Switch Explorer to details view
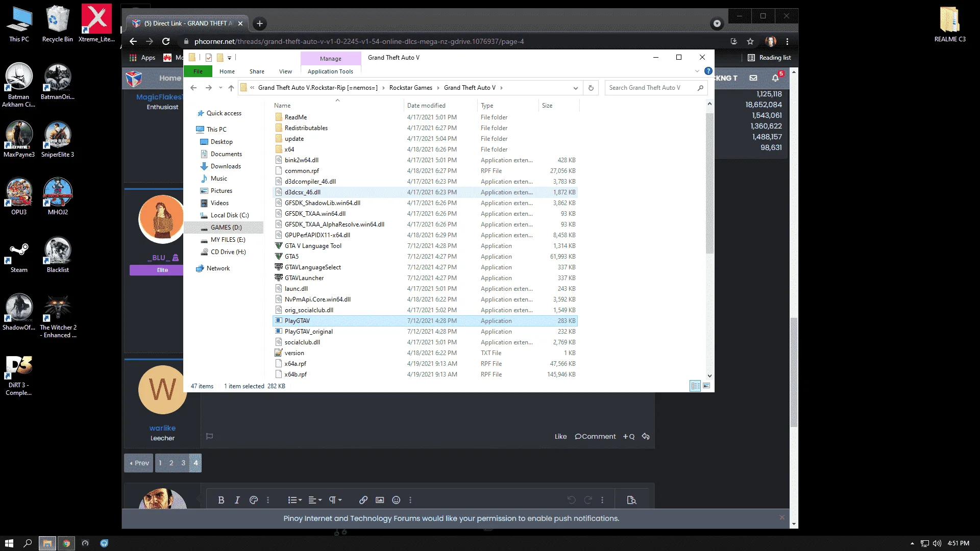This screenshot has width=980, height=551. [695, 386]
